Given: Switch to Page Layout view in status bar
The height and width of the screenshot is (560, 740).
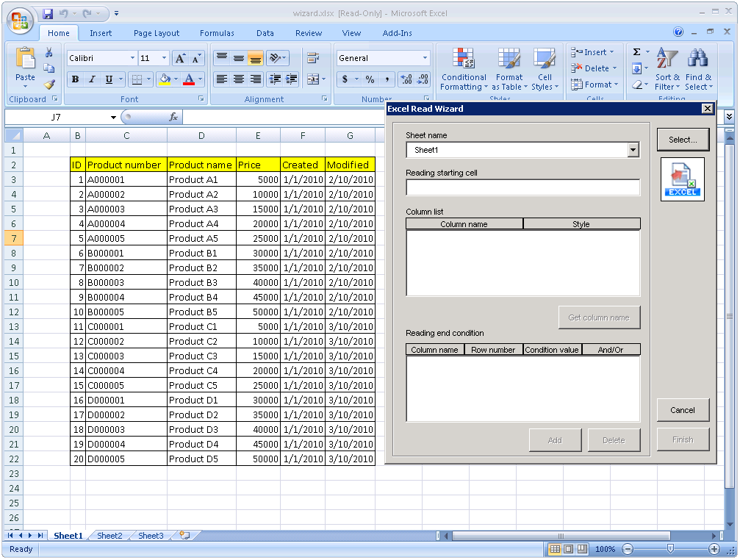Looking at the screenshot, I should coord(569,549).
